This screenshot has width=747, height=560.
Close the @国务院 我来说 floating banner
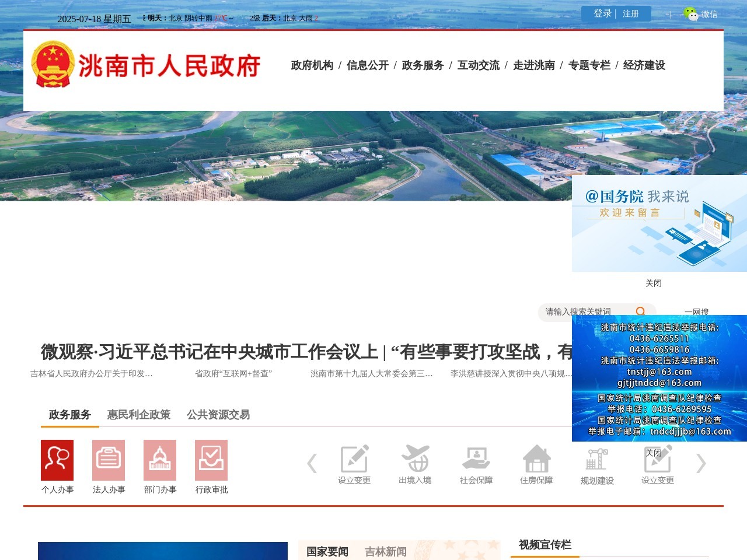coord(654,283)
